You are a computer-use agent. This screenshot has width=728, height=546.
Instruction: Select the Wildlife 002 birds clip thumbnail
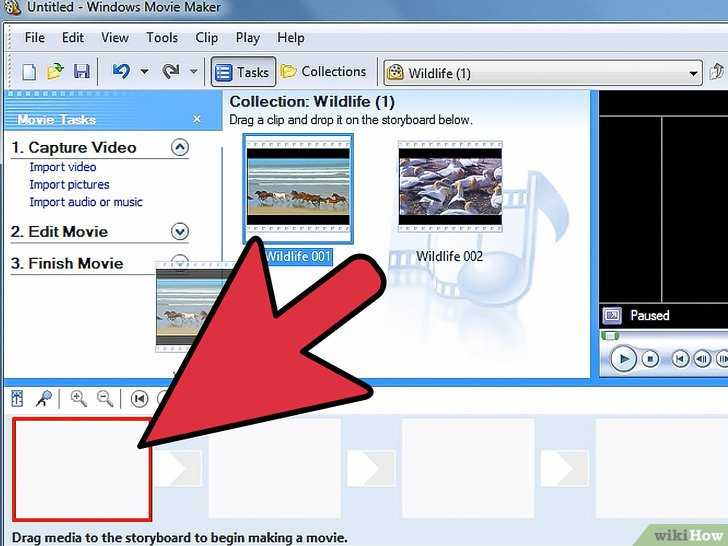[x=450, y=187]
